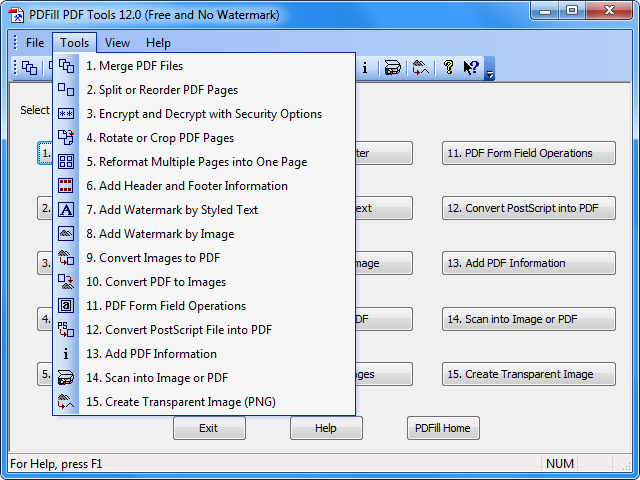Click Merge PDF toolbar icon

pyautogui.click(x=29, y=67)
